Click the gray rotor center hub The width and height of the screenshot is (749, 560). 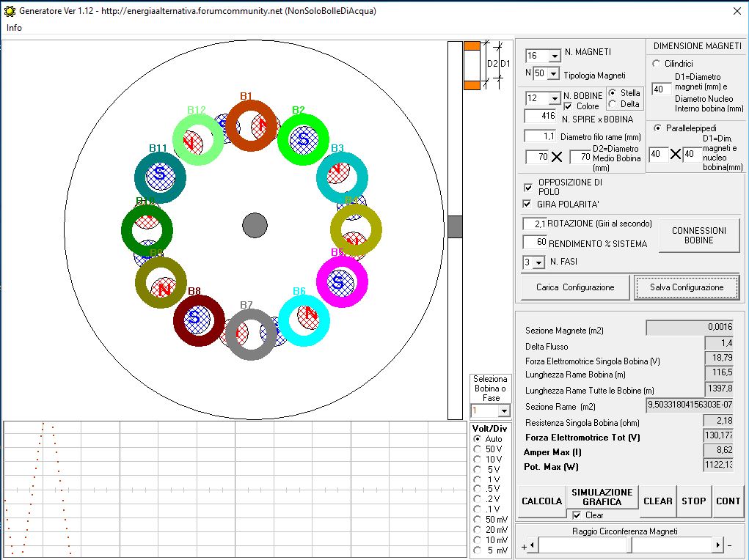[255, 225]
